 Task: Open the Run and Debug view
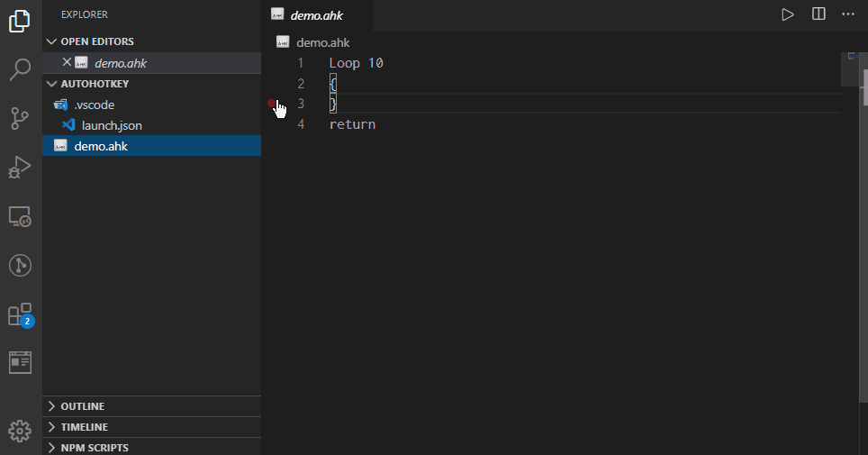point(21,167)
